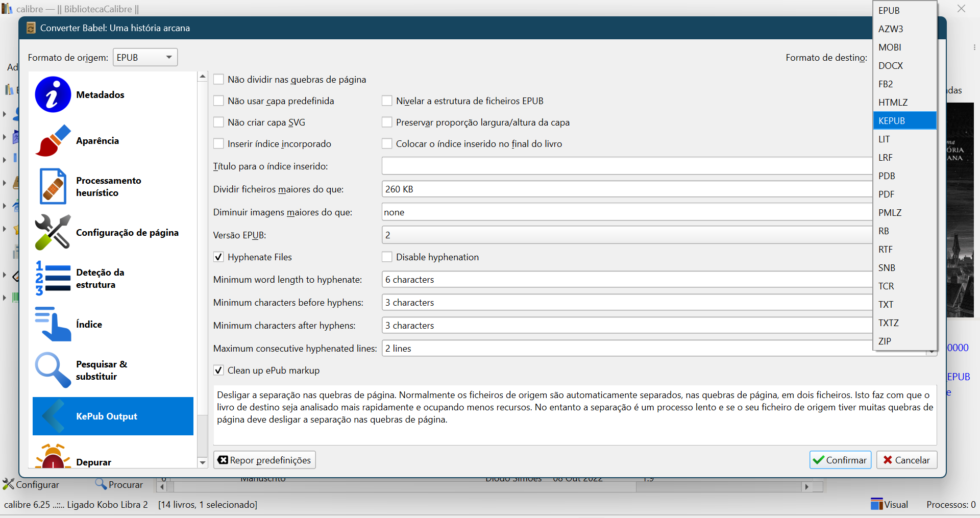This screenshot has height=518, width=980.
Task: Select the KePub Output tab
Action: click(113, 416)
